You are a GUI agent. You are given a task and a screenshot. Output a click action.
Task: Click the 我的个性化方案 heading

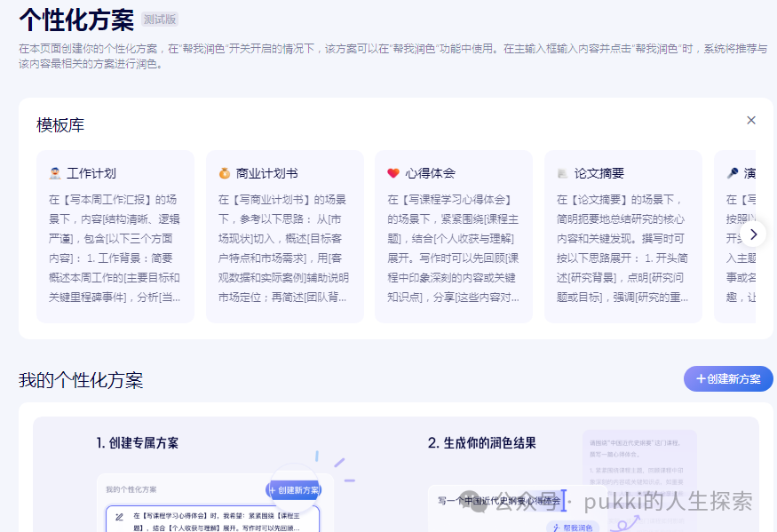coord(81,380)
